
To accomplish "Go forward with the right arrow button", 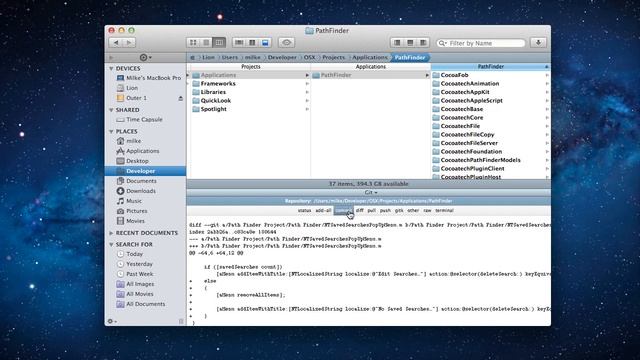I will pos(129,42).
